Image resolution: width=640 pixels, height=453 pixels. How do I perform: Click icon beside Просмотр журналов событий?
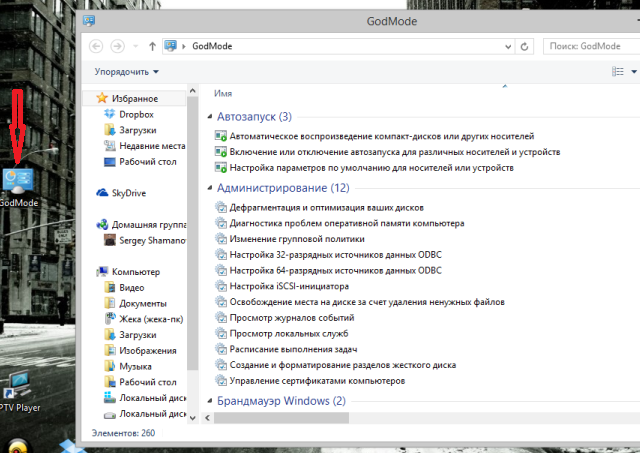pos(221,318)
